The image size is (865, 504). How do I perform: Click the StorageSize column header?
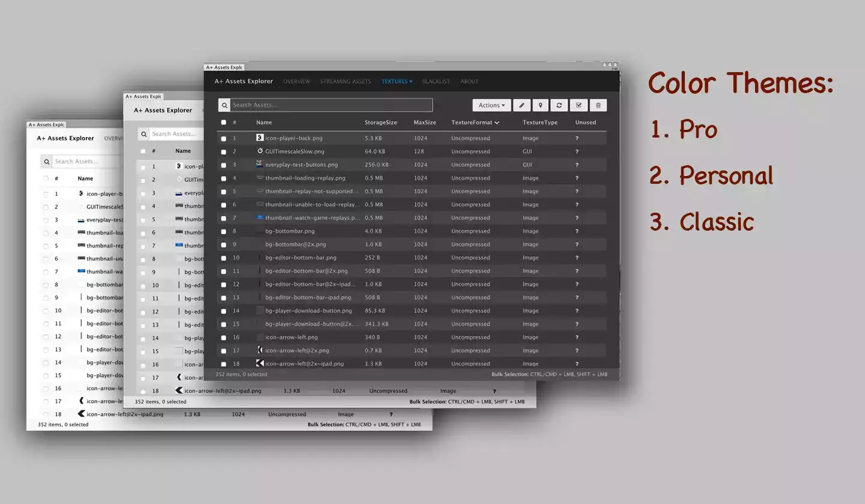click(381, 123)
